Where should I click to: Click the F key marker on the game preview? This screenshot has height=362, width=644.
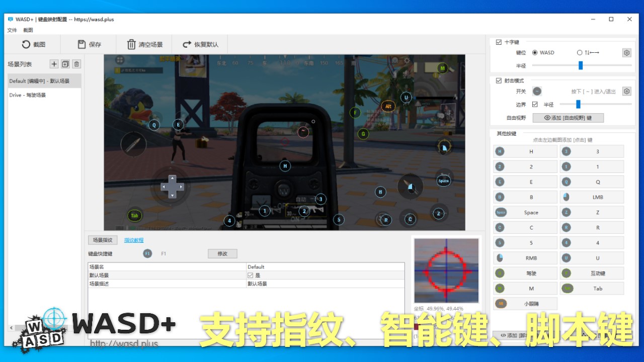point(356,113)
